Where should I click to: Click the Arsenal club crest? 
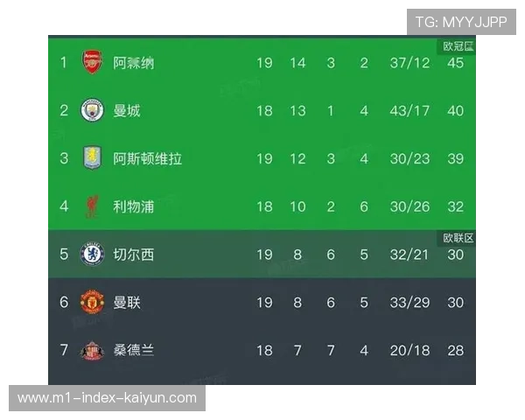pyautogui.click(x=92, y=62)
